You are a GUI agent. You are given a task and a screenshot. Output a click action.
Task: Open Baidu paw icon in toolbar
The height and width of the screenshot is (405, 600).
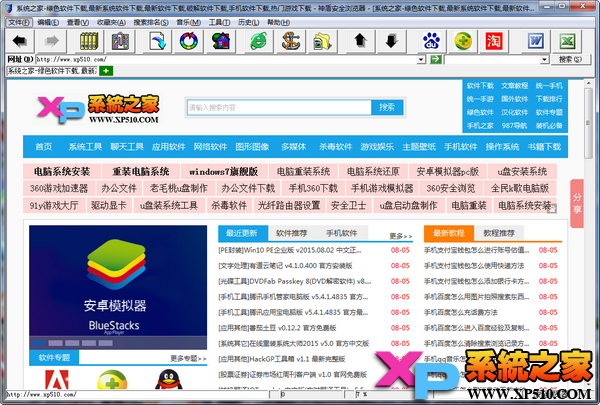[432, 41]
